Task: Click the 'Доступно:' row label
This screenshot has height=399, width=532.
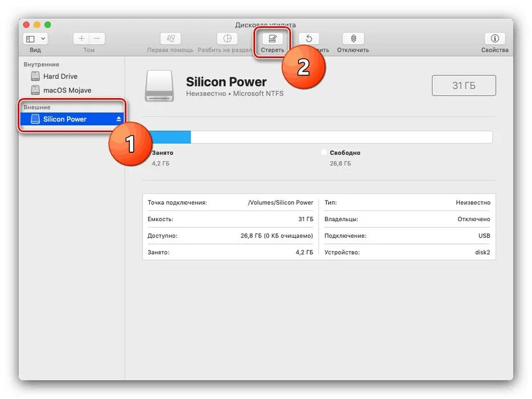Action: click(162, 235)
